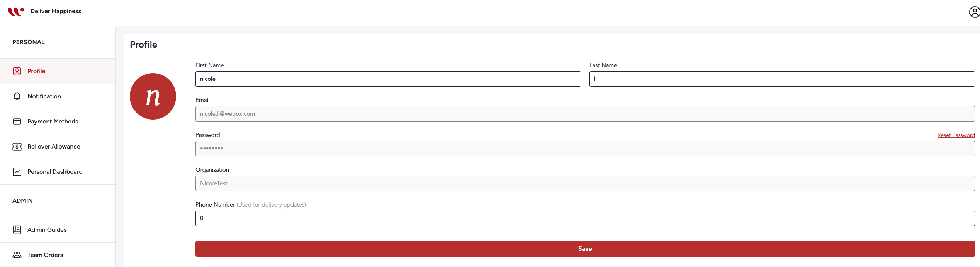Click the Profile sidebar icon

(17, 71)
